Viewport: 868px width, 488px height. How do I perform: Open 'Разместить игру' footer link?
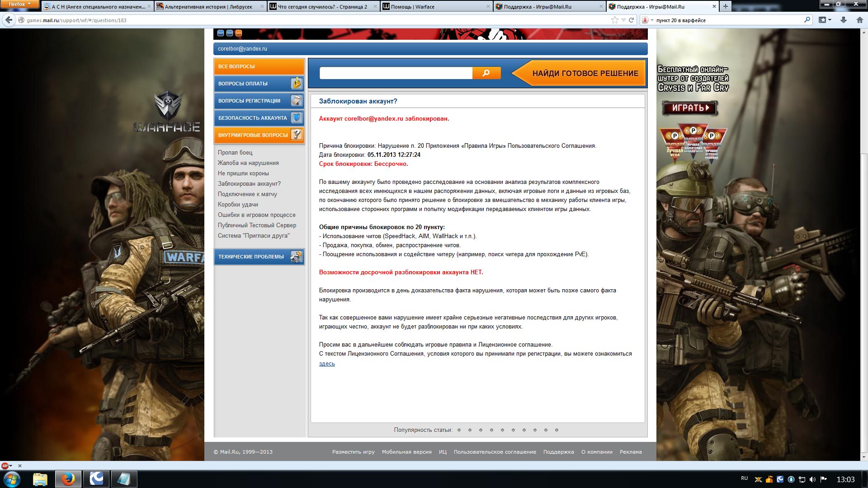coord(353,452)
